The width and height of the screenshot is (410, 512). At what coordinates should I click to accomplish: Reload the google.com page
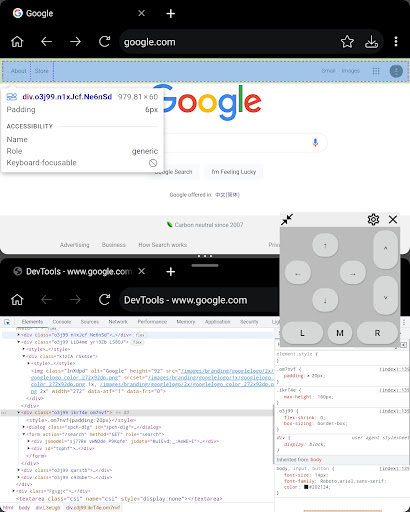coord(104,42)
